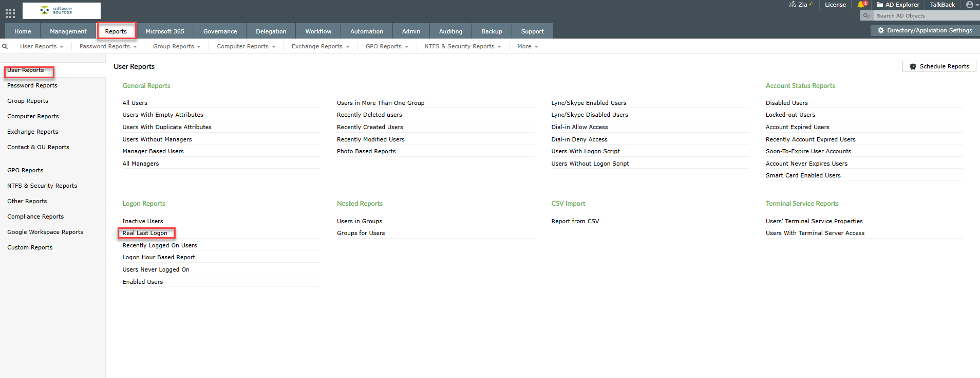Image resolution: width=980 pixels, height=378 pixels.
Task: Open the Real Last Logon report
Action: (x=145, y=233)
